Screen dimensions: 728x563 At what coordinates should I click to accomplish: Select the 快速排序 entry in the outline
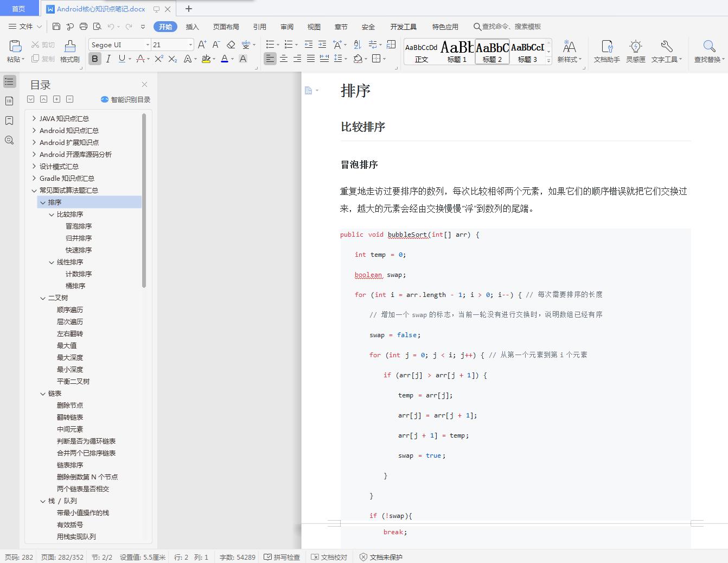pos(78,250)
